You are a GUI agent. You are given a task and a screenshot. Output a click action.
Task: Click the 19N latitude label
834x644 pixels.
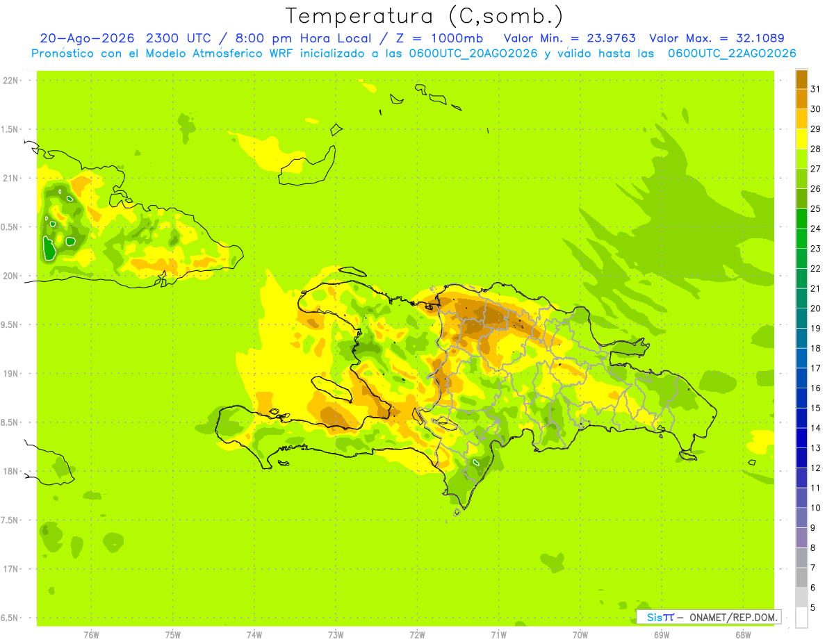[12, 374]
